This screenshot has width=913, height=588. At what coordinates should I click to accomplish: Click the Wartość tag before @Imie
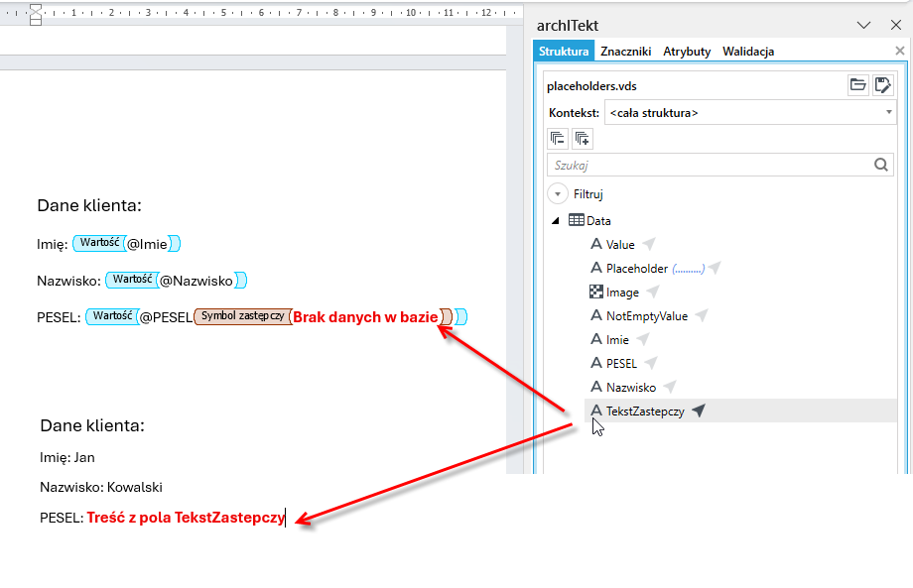click(99, 243)
